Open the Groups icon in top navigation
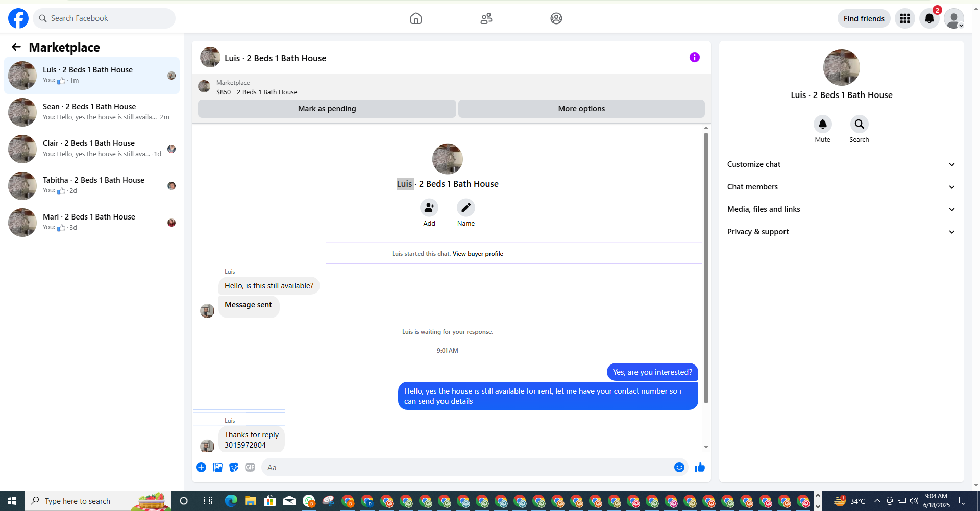This screenshot has width=980, height=511. (x=556, y=18)
